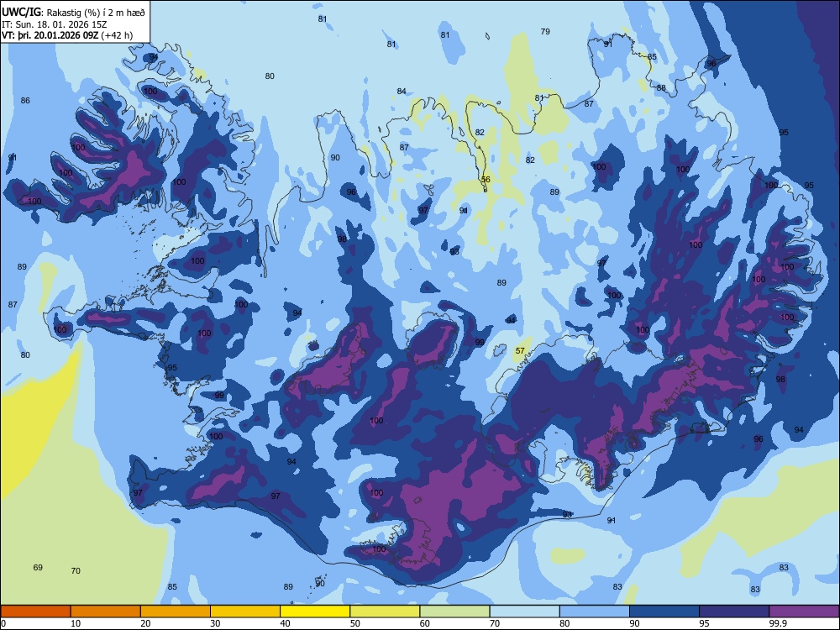The width and height of the screenshot is (840, 630).
Task: Click the 40–50 bright yellow legend swatch
Action: point(315,612)
